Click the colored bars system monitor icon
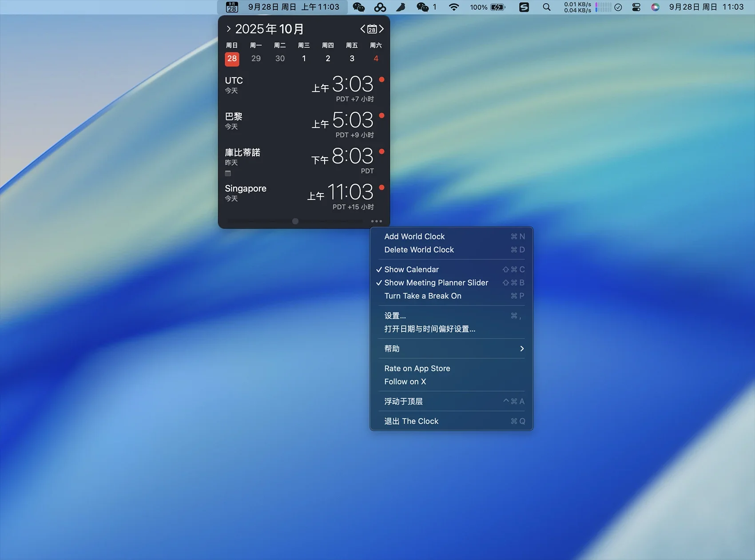This screenshot has height=560, width=755. 603,7
